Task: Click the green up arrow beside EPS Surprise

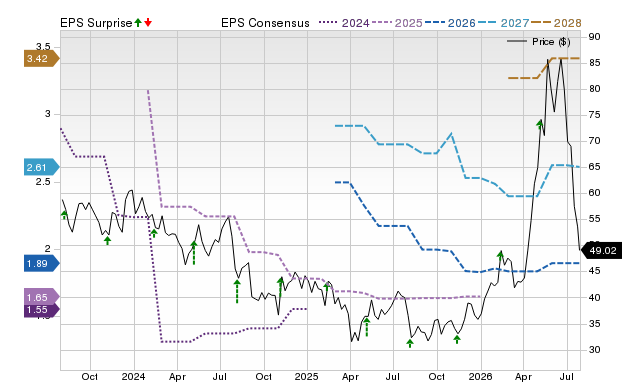Action: pyautogui.click(x=138, y=22)
